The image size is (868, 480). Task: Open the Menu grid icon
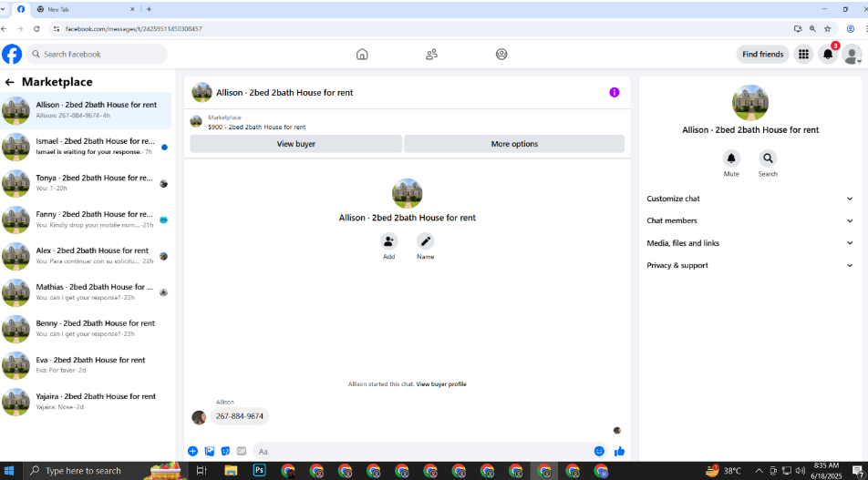803,55
